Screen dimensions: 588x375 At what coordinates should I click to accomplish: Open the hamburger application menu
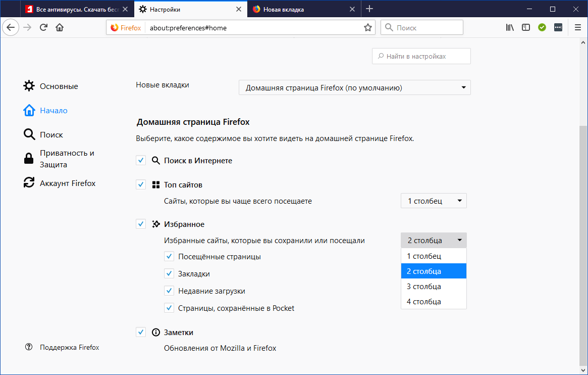pyautogui.click(x=578, y=28)
